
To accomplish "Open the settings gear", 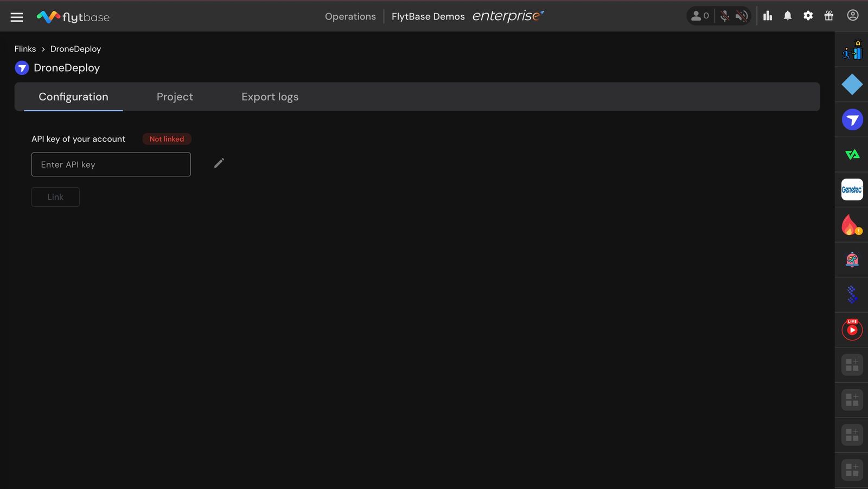I will 808,16.
